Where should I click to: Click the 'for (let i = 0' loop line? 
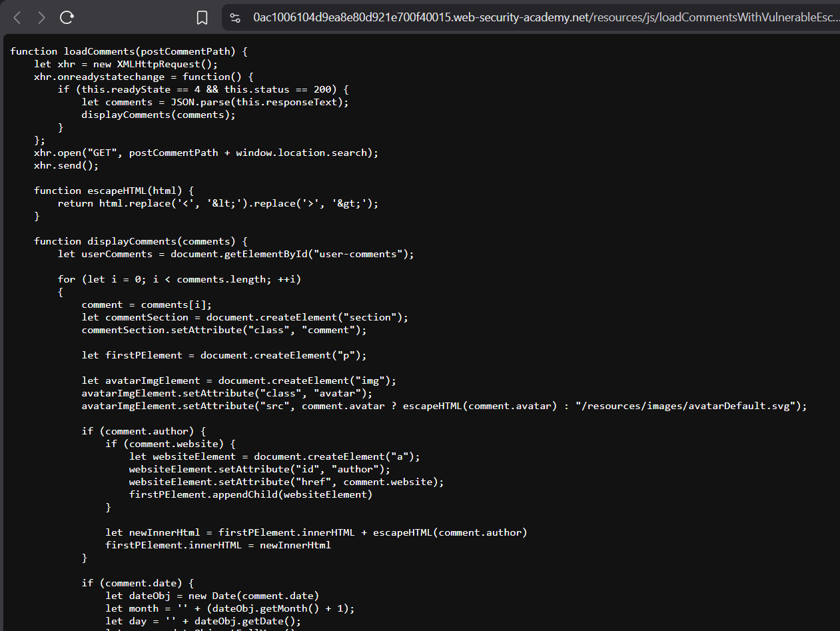179,279
